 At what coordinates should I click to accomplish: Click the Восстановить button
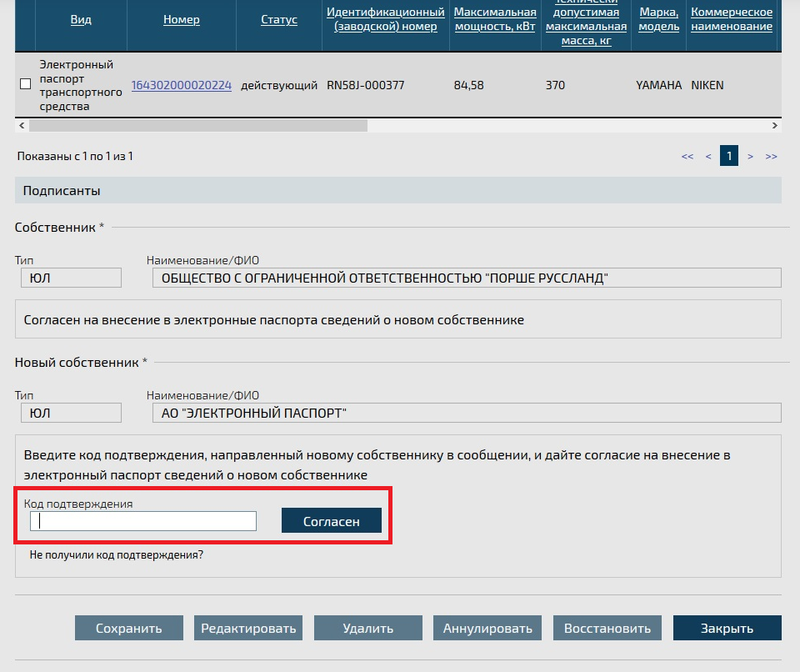607,628
